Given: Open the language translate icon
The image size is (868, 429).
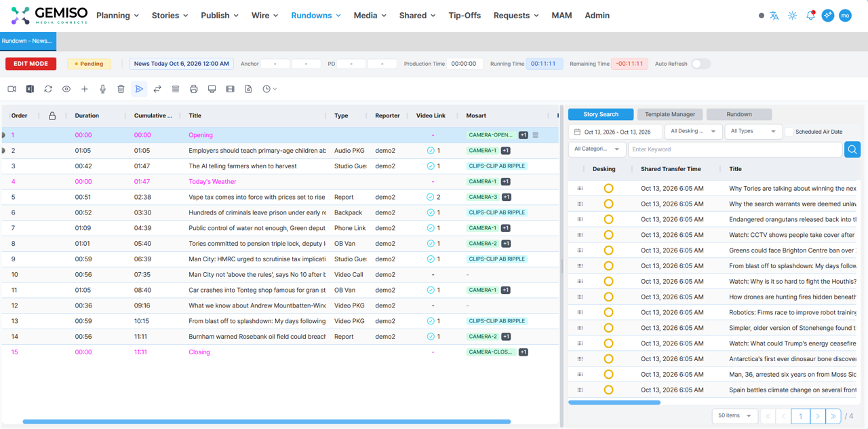Looking at the screenshot, I should coord(774,16).
